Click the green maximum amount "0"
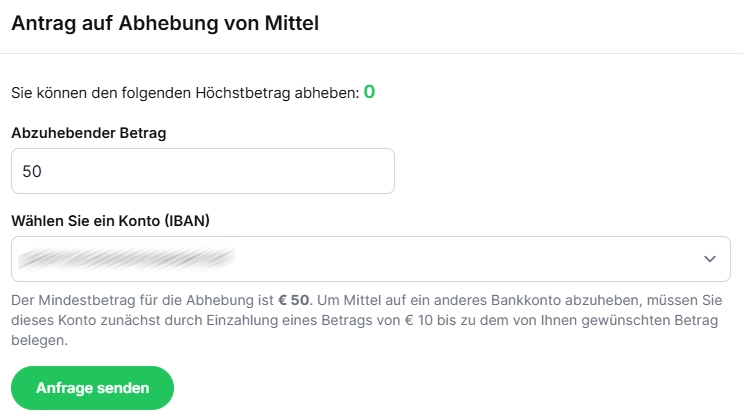743x415 pixels. [x=369, y=92]
